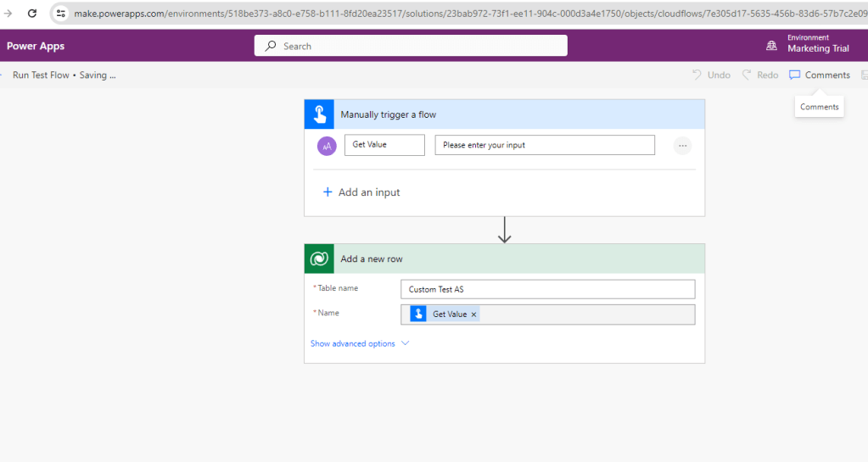Click the Dataverse icon on Add a new row
Viewport: 868px width, 462px height.
(x=320, y=259)
